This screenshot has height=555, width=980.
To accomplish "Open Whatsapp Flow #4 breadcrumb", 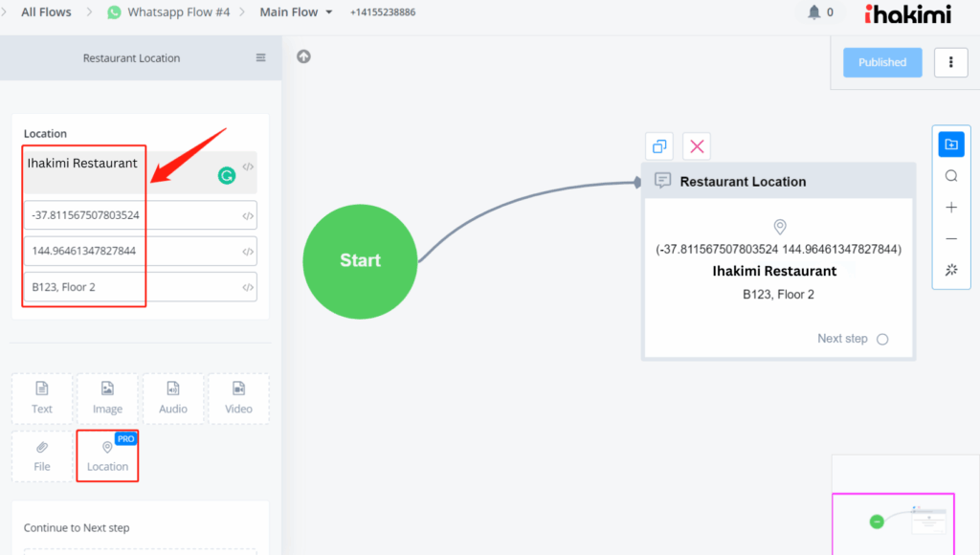I will [178, 12].
